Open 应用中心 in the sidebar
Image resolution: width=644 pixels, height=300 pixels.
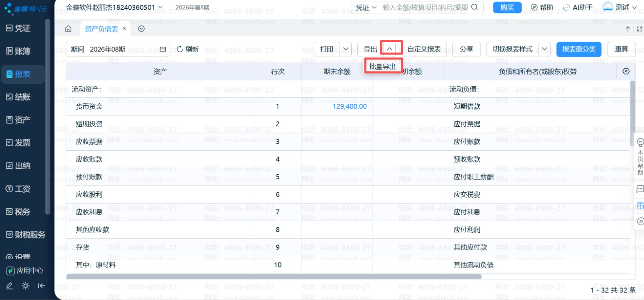[25, 271]
